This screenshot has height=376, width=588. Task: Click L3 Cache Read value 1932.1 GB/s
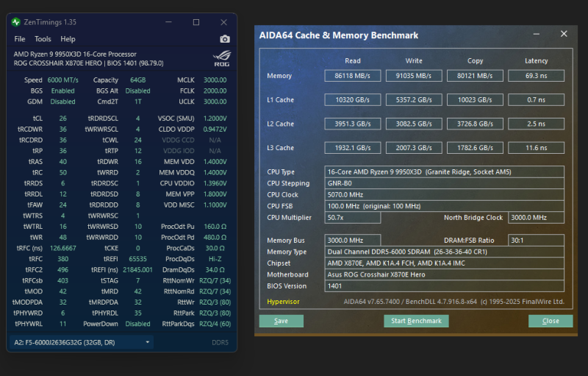pyautogui.click(x=353, y=148)
